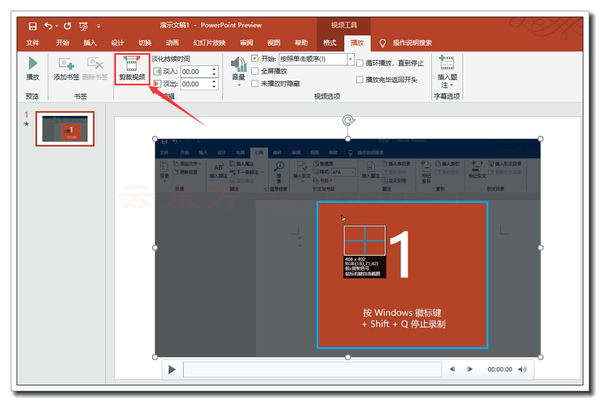600x402 pixels.
Task: Open the 文件 (File) tab
Action: tap(33, 42)
